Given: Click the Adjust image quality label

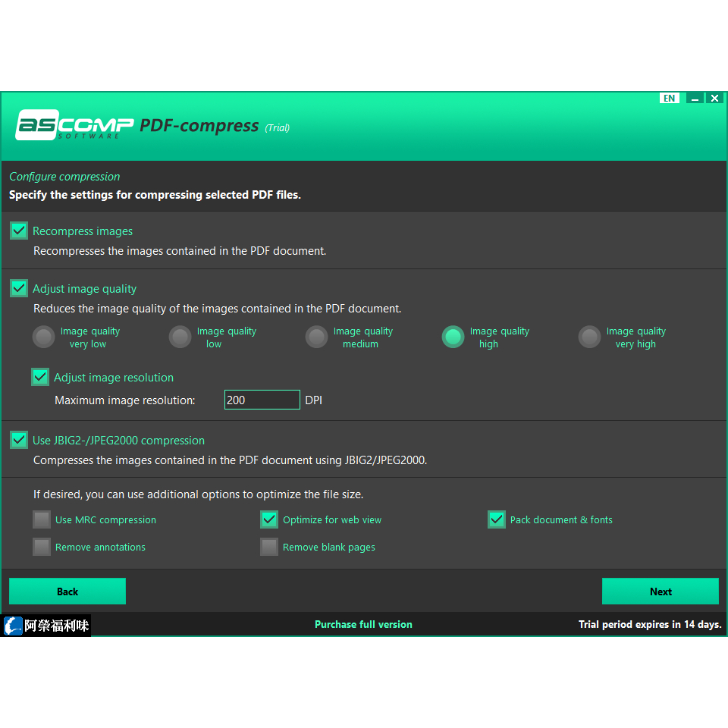Looking at the screenshot, I should (84, 289).
